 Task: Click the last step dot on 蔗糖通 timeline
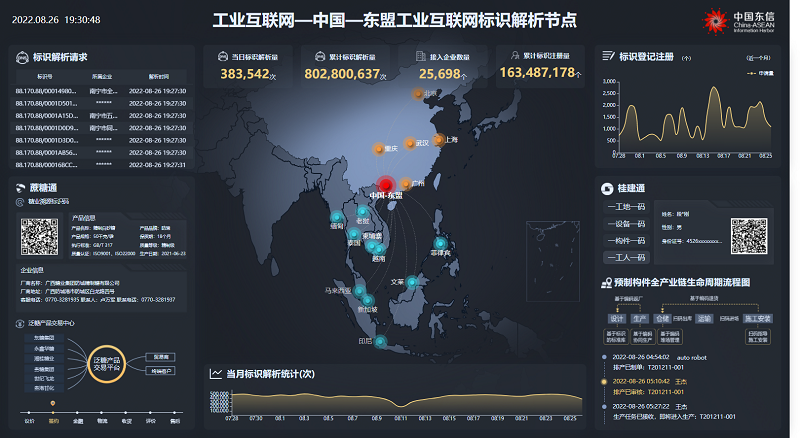174,412
